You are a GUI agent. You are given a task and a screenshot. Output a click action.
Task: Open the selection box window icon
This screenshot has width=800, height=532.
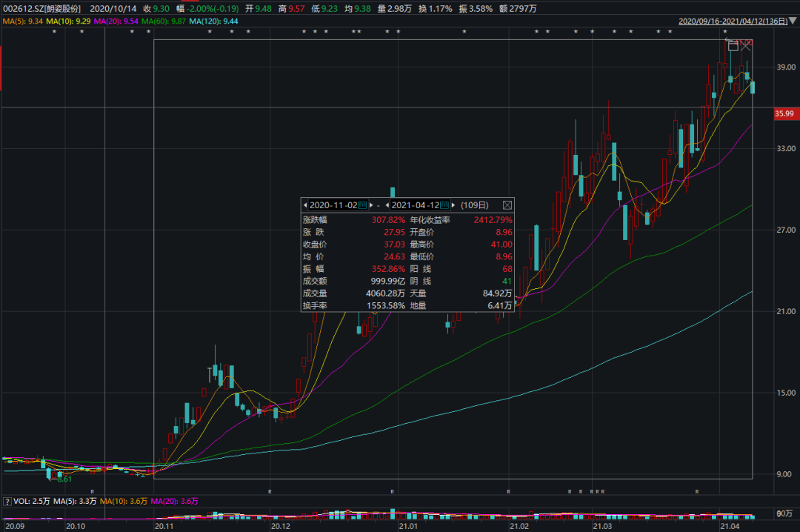click(x=733, y=45)
